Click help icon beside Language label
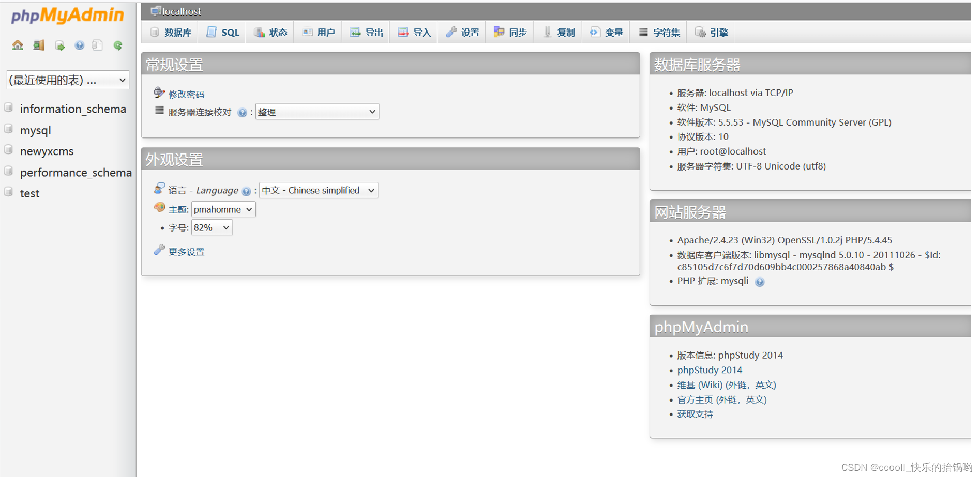This screenshot has height=477, width=980. click(x=246, y=191)
